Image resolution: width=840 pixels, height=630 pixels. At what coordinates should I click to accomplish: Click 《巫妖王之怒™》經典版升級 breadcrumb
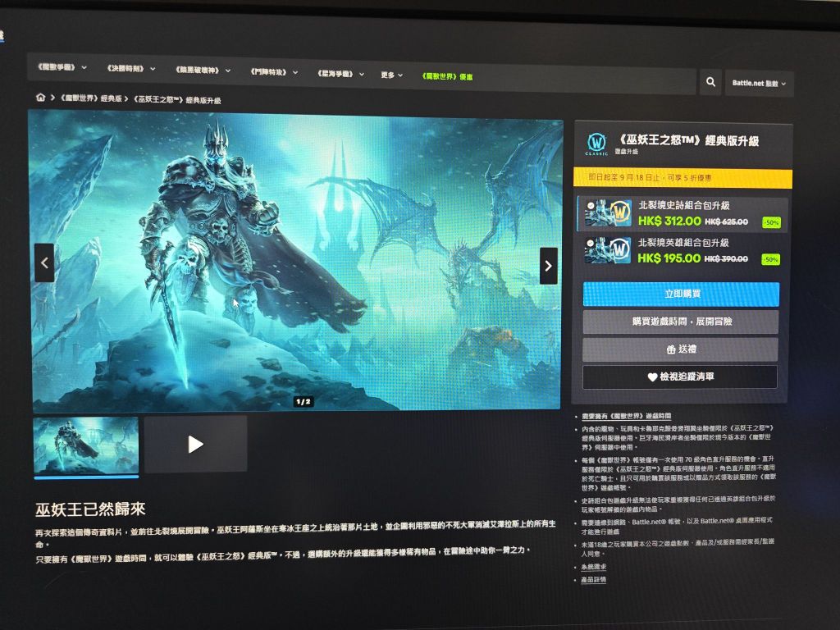pyautogui.click(x=177, y=99)
